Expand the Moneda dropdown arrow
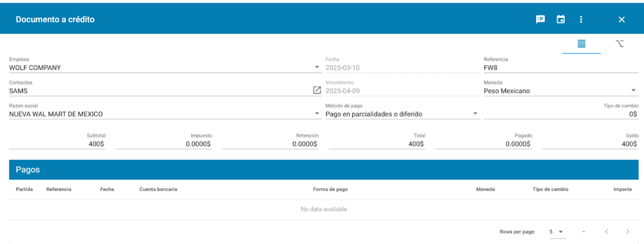This screenshot has height=244, width=644. [x=633, y=90]
